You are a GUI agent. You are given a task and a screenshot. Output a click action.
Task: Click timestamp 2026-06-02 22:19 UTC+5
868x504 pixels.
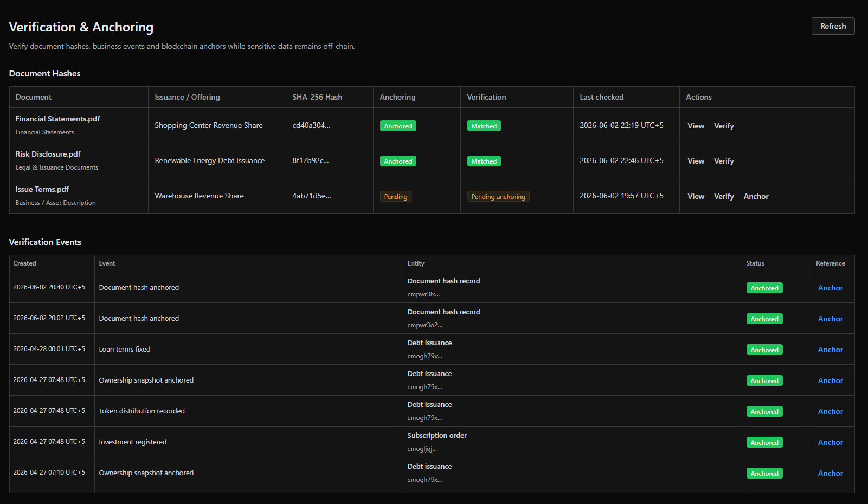(621, 125)
